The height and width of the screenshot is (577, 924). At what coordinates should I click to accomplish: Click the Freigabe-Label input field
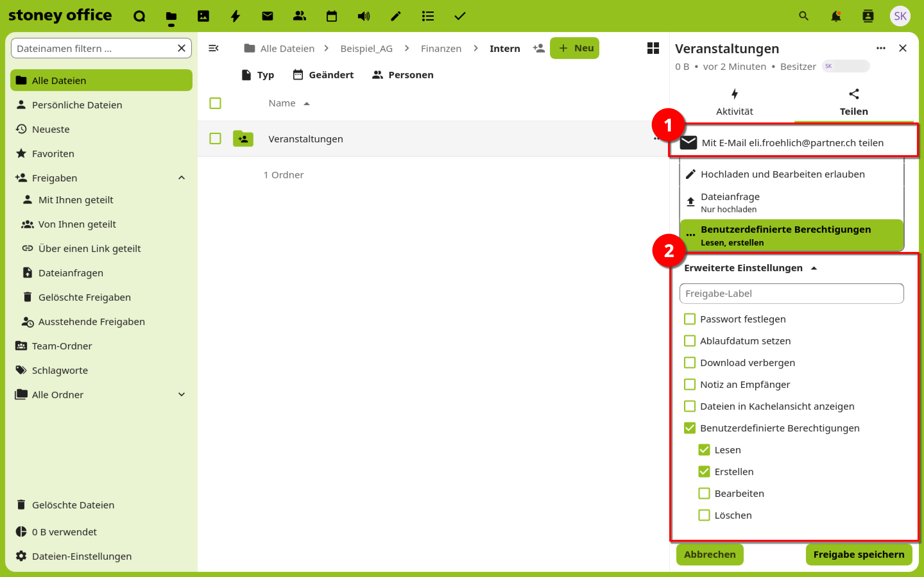pos(791,293)
